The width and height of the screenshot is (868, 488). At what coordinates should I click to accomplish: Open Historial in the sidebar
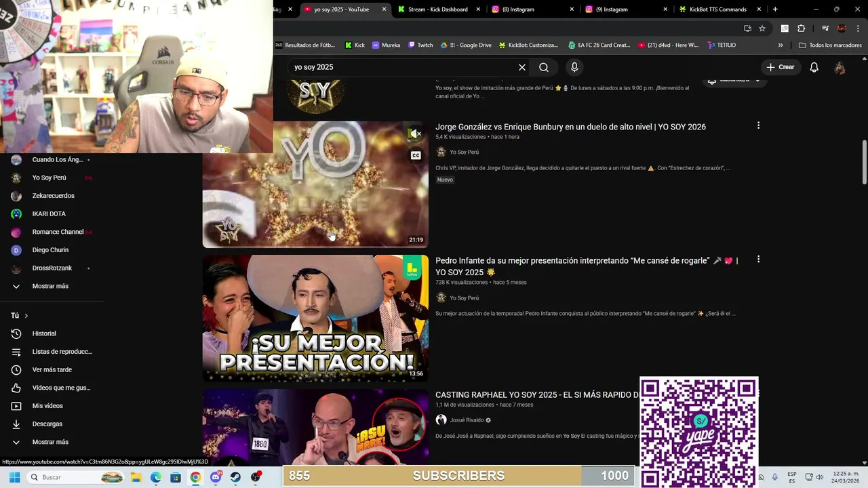coord(44,333)
